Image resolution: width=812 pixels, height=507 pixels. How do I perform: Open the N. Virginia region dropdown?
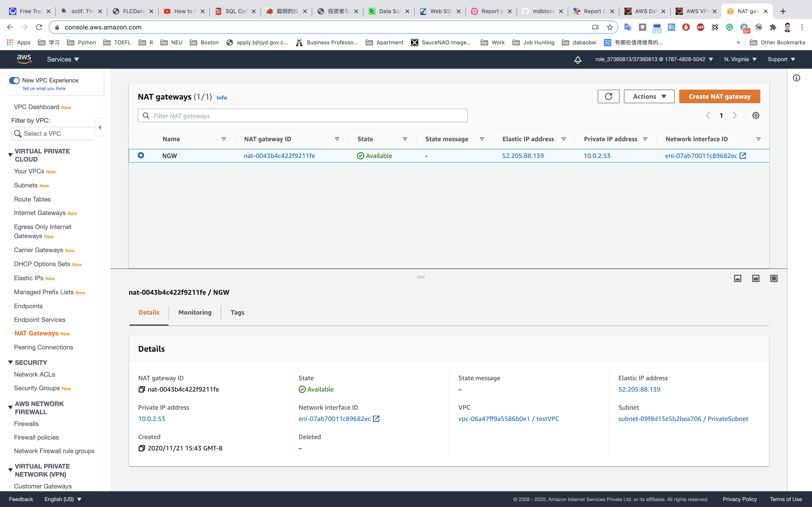pyautogui.click(x=740, y=59)
